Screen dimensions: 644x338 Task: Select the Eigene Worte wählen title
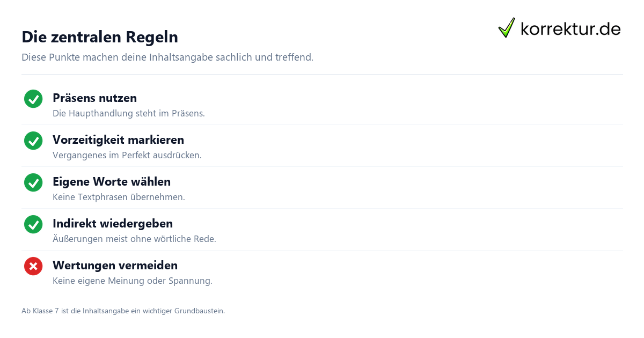(x=112, y=182)
